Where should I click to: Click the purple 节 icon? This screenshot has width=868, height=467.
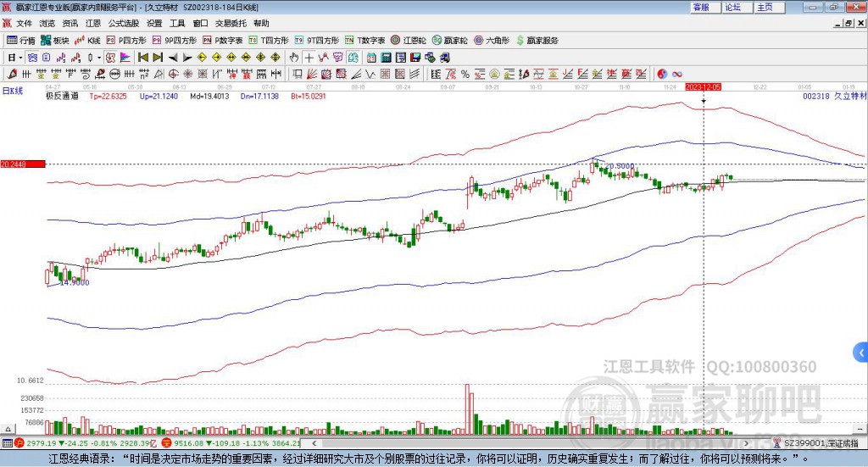pyautogui.click(x=337, y=58)
